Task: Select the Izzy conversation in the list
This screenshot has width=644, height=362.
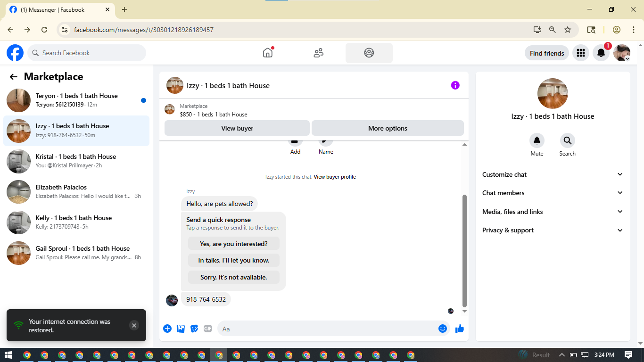Action: click(x=76, y=131)
